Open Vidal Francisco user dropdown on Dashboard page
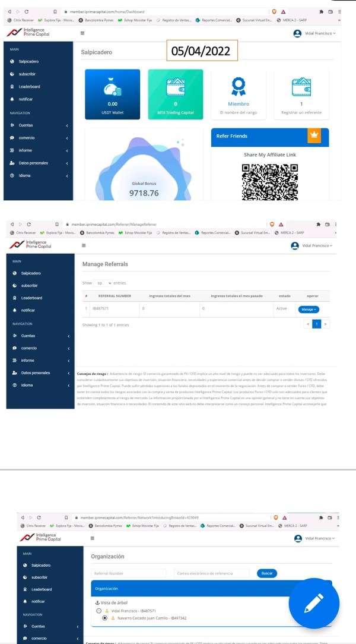This screenshot has width=356, height=644. (x=314, y=33)
